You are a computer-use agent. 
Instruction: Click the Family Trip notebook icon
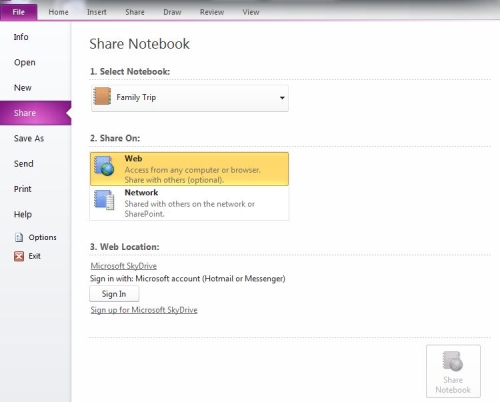click(102, 96)
